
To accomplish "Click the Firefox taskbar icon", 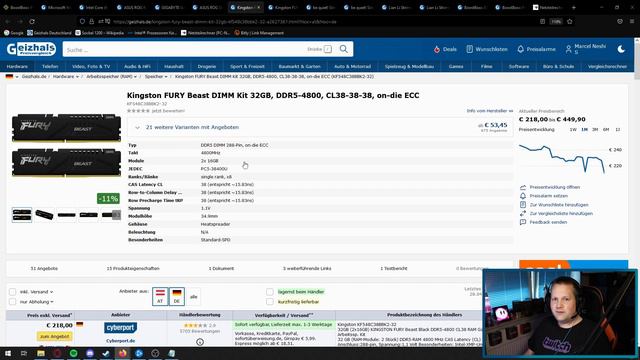I will [x=122, y=353].
